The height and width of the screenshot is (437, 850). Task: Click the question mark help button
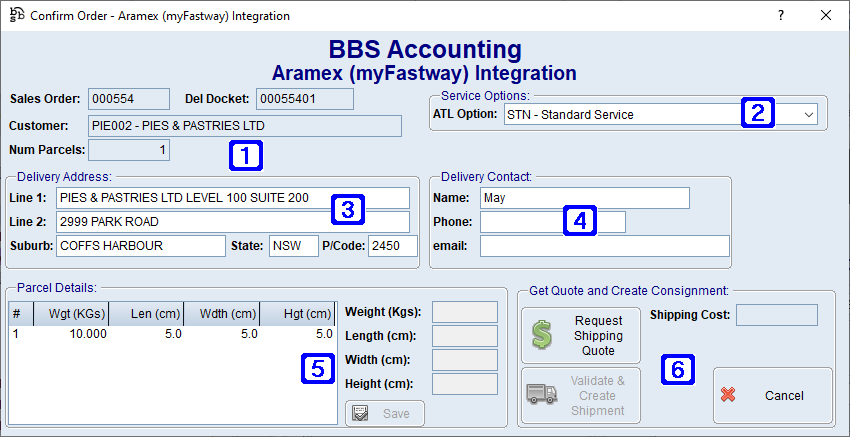(780, 15)
